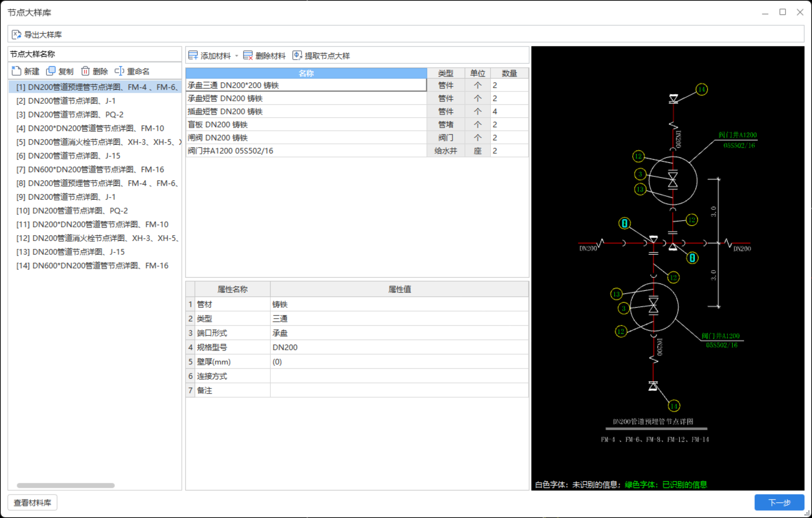812x518 pixels.
Task: Select node [2] DN200管道节点详图、J-1
Action: point(95,101)
